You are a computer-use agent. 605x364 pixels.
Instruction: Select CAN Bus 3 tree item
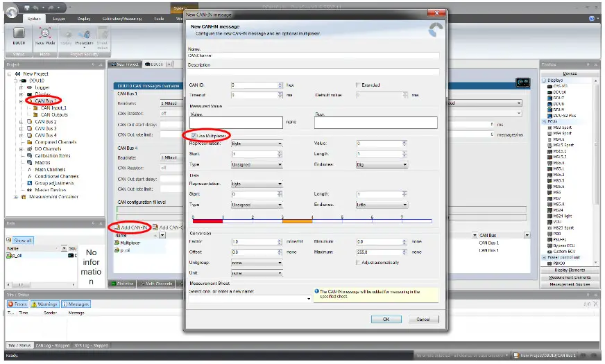46,129
